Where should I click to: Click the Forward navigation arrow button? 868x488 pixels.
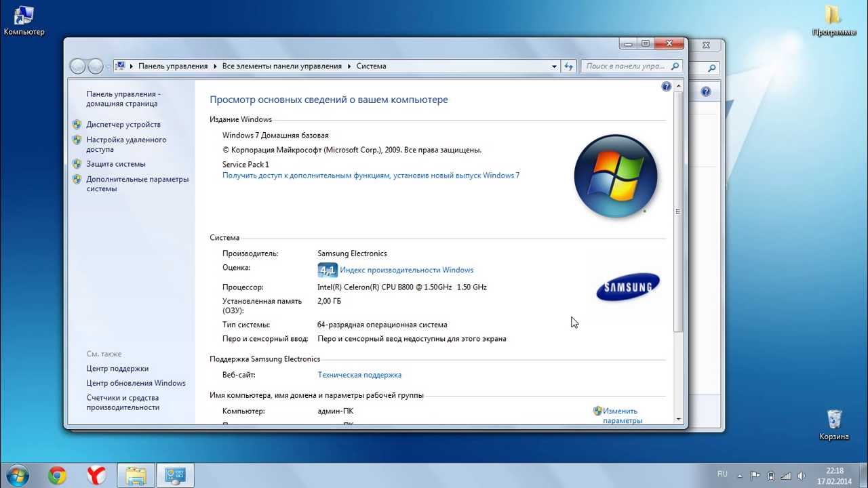point(96,66)
